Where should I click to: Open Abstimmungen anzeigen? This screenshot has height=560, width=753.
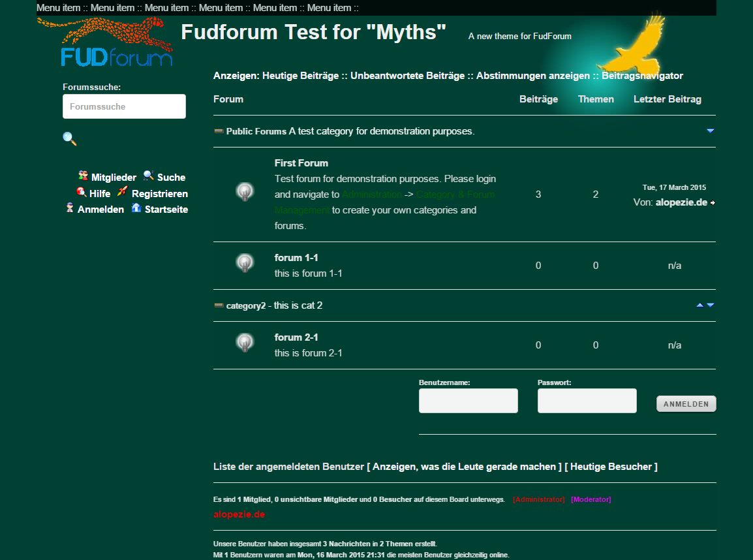point(532,76)
